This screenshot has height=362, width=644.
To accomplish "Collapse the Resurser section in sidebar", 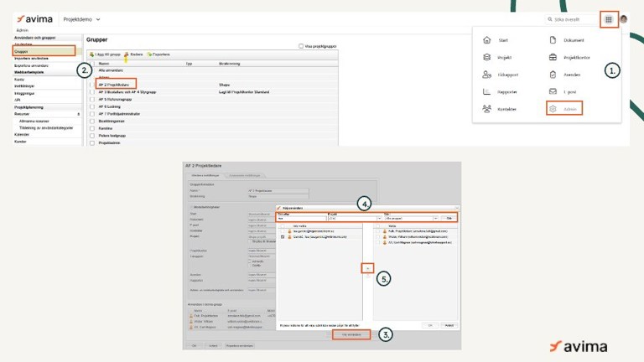I will pos(79,113).
